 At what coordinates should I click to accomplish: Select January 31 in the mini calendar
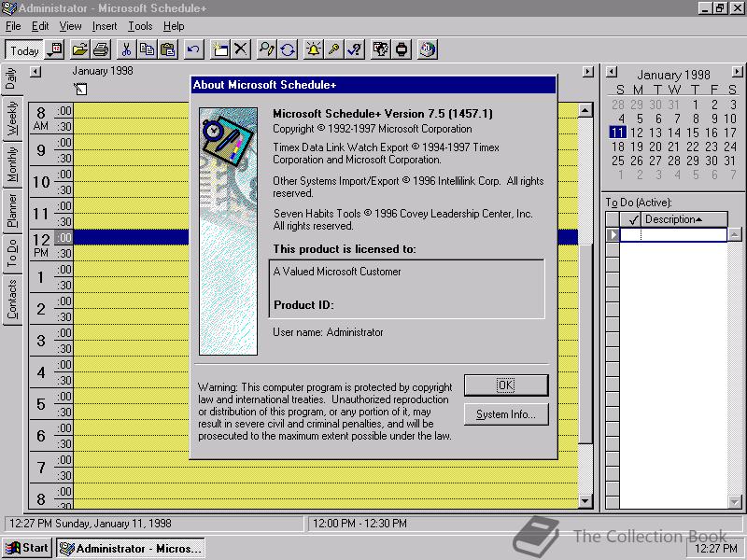click(730, 161)
